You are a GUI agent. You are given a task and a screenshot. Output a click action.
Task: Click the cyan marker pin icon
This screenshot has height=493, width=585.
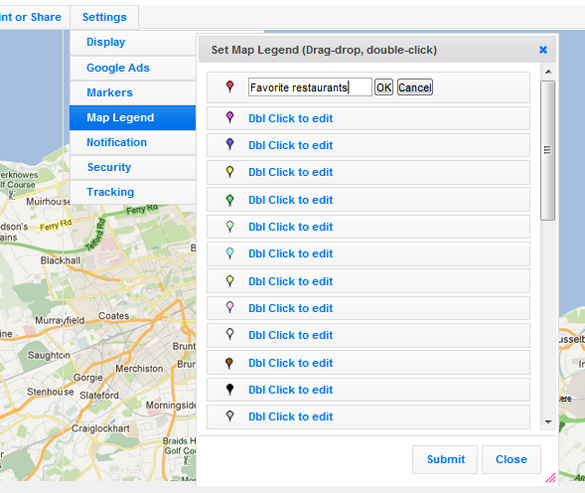tap(230, 254)
